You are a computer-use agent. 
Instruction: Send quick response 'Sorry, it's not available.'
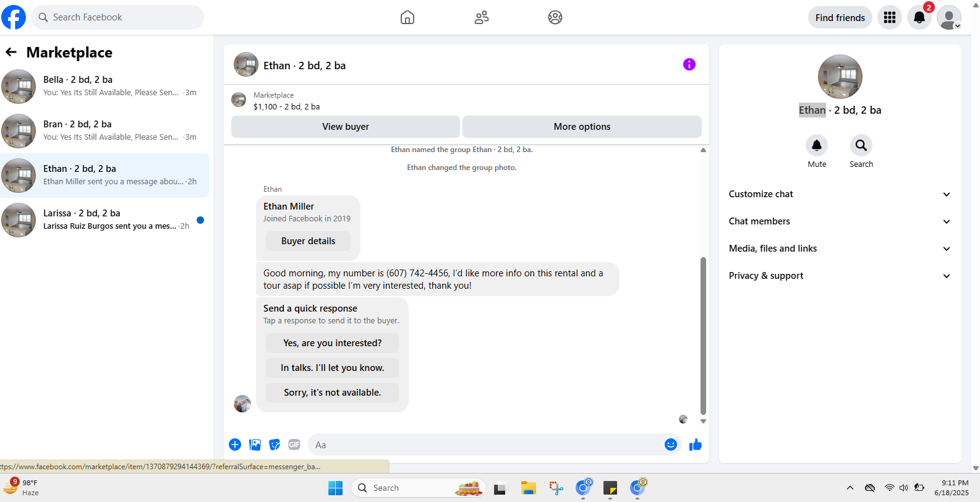[332, 393]
